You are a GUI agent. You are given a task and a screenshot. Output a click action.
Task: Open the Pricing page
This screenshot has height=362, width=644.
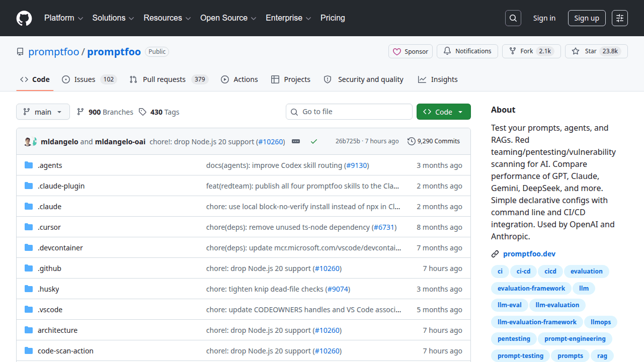point(333,18)
